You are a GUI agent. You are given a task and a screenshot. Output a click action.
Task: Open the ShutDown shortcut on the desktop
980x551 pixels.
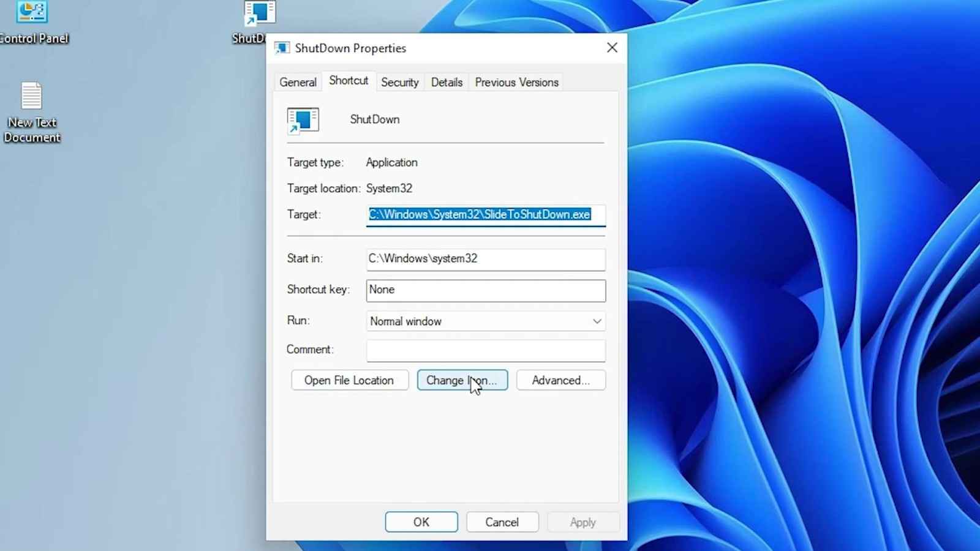[258, 13]
